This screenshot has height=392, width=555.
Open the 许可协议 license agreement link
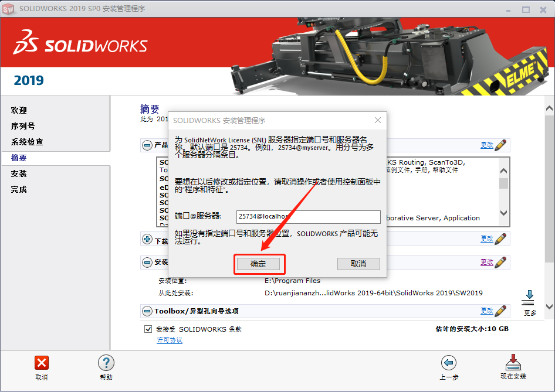coord(169,339)
